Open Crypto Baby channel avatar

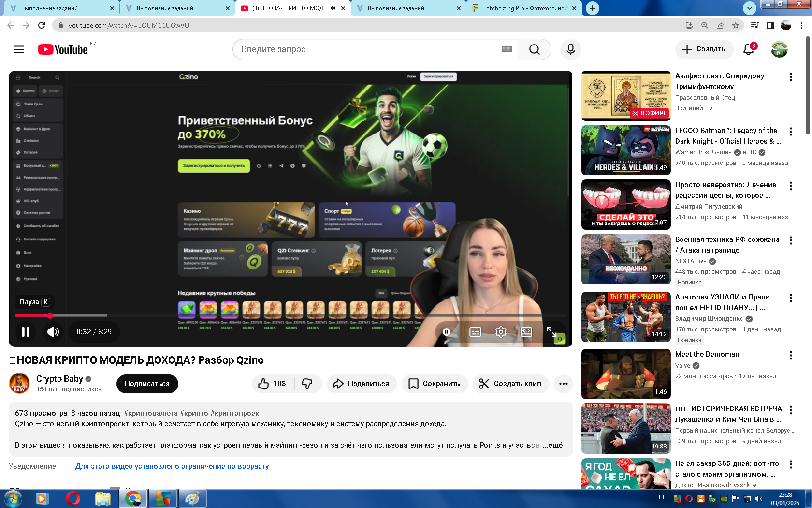coord(19,383)
